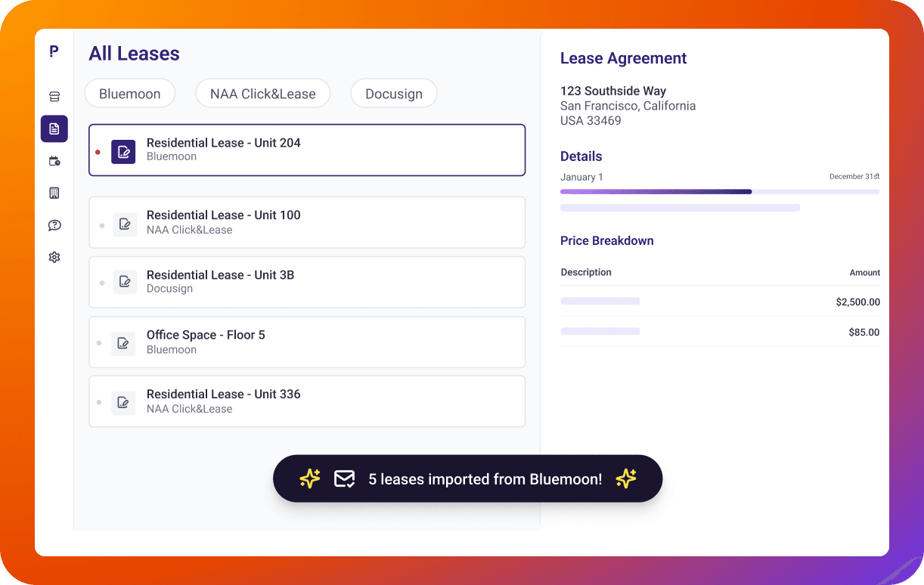The image size is (924, 585).
Task: Open the settings gear icon in sidebar
Action: [x=54, y=257]
